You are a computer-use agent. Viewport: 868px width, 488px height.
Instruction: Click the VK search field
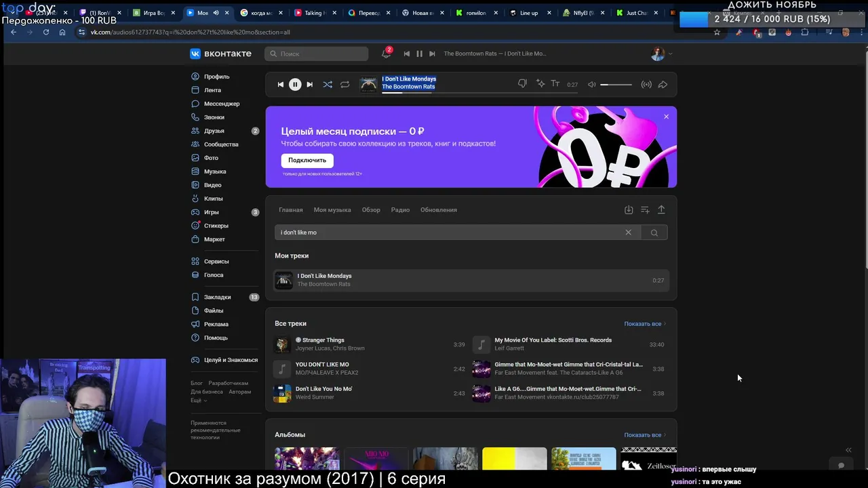(317, 54)
